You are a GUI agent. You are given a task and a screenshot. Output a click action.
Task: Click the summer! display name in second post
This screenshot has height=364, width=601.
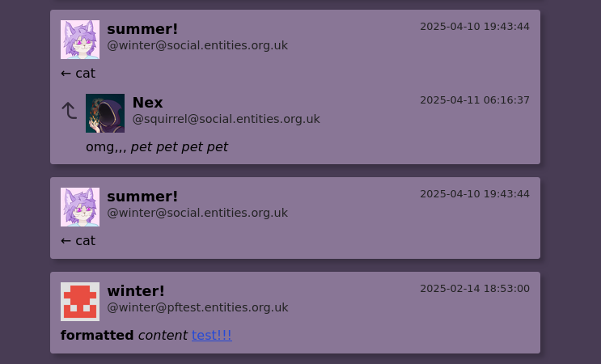pyautogui.click(x=142, y=197)
